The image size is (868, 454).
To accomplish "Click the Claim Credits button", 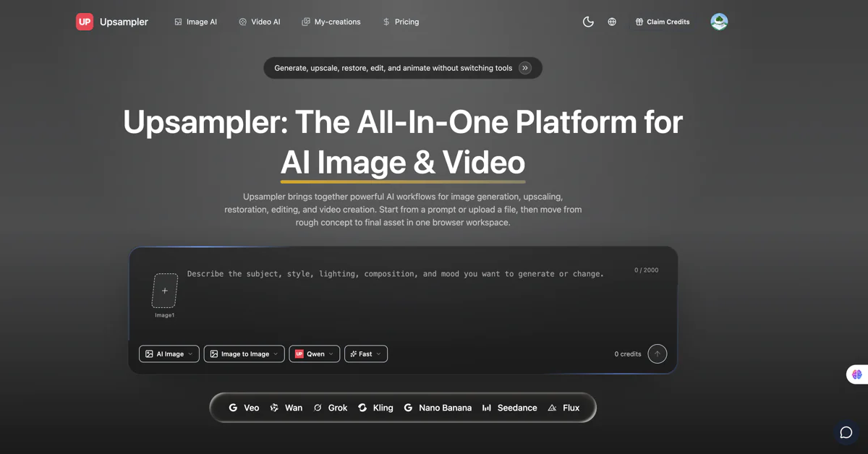I will coord(662,22).
